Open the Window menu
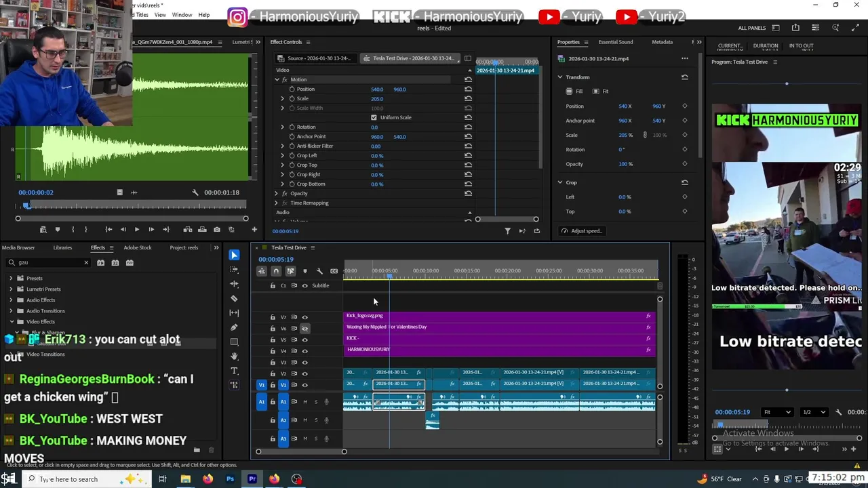868x488 pixels. tap(182, 15)
